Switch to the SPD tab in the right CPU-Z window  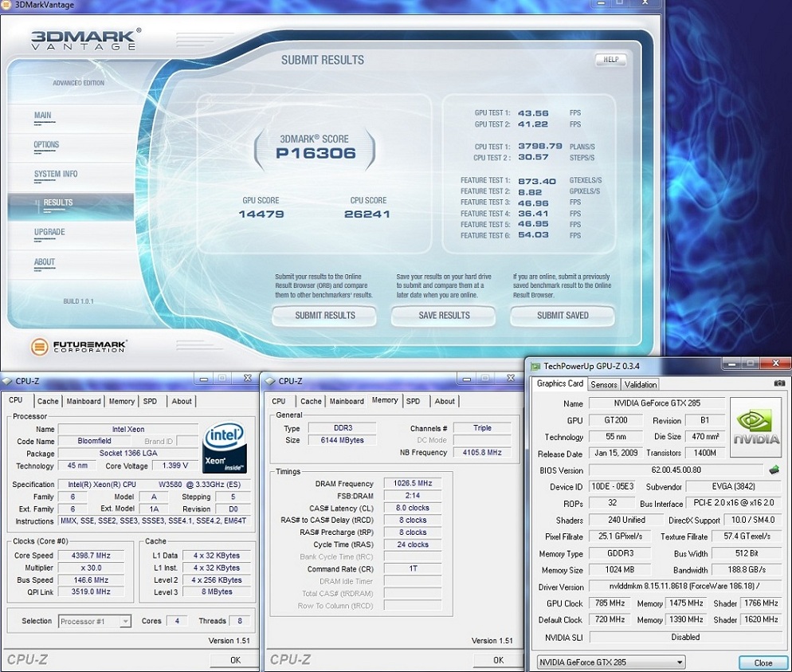point(414,401)
